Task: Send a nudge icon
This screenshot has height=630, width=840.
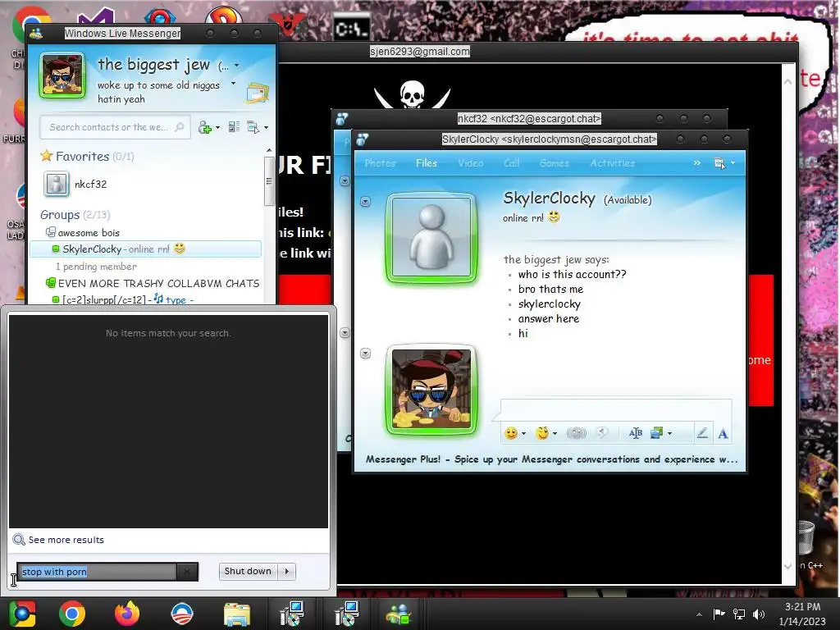Action: point(577,433)
